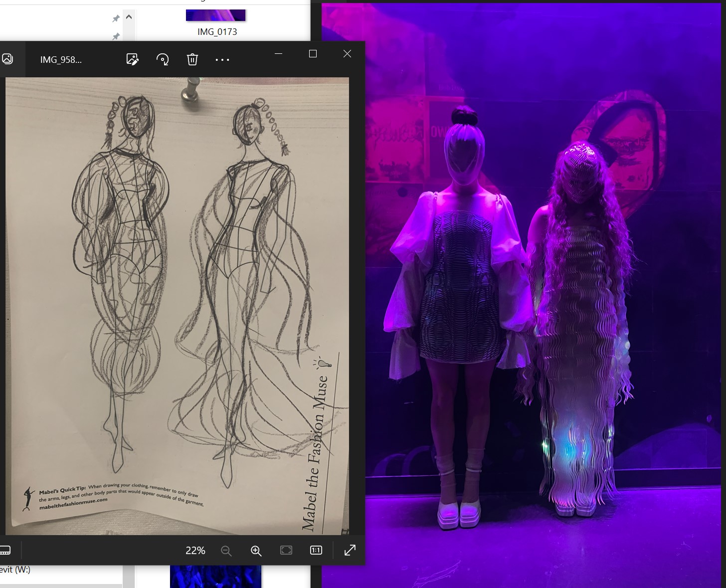Click the Photos gallery icon beside IMG_958
The width and height of the screenshot is (726, 588).
[x=7, y=59]
